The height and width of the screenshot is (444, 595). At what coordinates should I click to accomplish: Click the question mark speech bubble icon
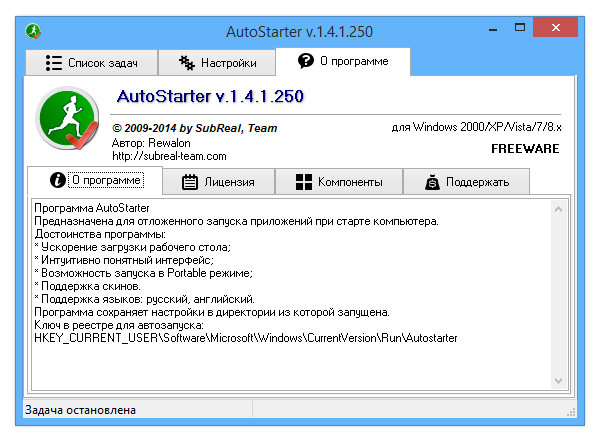tap(306, 61)
